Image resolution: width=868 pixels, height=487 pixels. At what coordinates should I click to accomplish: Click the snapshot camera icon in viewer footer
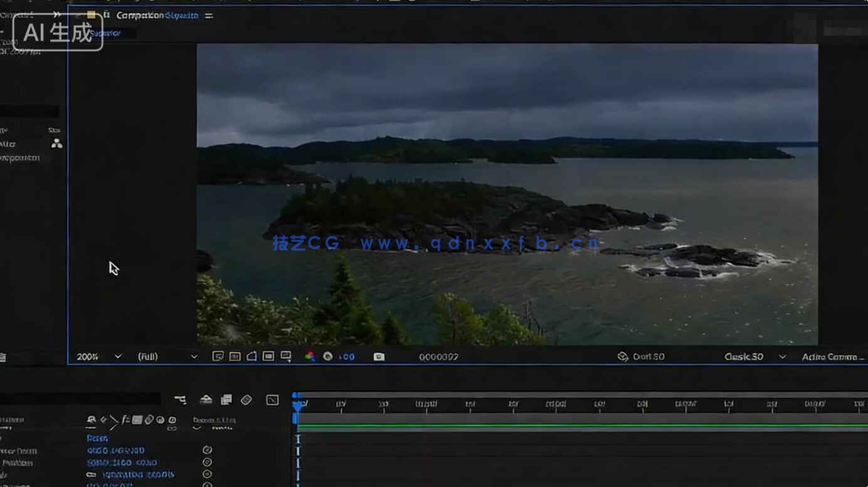tap(379, 356)
